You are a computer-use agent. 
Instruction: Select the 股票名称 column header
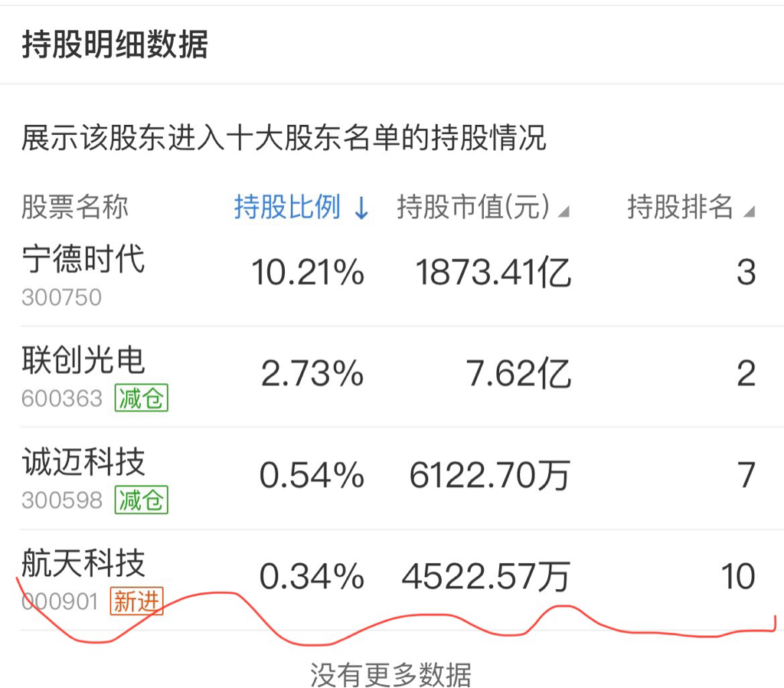point(75,207)
